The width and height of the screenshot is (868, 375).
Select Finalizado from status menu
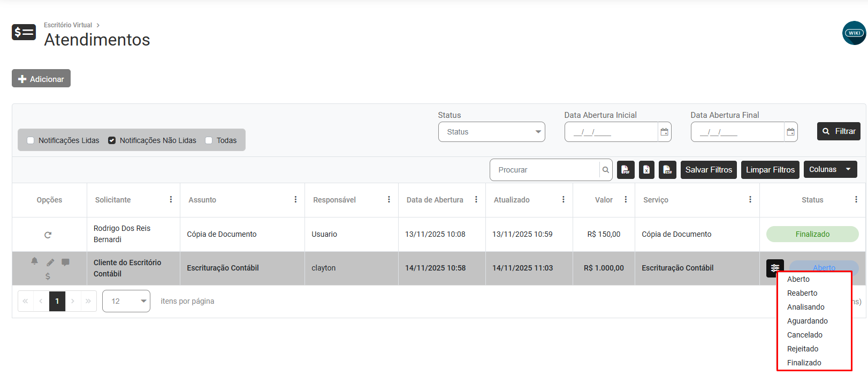(x=804, y=363)
